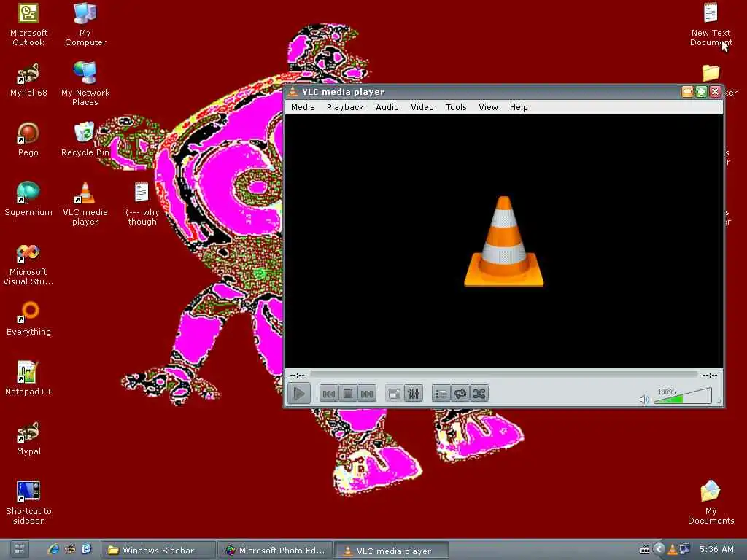
Task: Open the Media menu
Action: click(x=303, y=107)
